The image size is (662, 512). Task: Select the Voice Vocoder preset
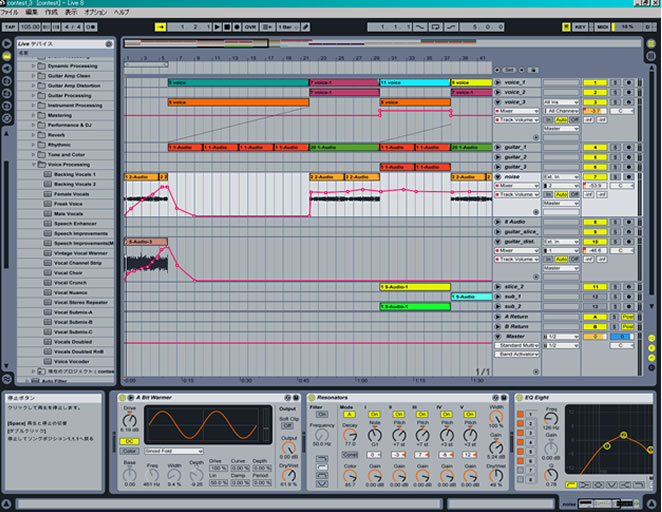coord(71,362)
